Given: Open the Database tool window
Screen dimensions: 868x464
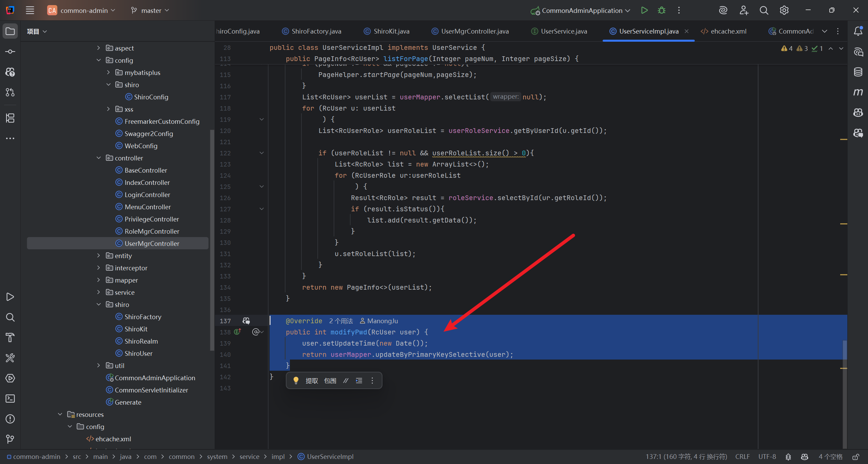Looking at the screenshot, I should (858, 72).
